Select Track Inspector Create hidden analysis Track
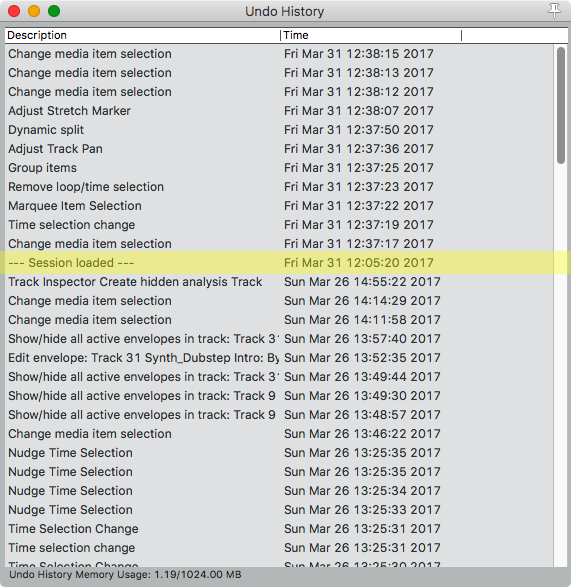The height and width of the screenshot is (587, 571). (279, 282)
